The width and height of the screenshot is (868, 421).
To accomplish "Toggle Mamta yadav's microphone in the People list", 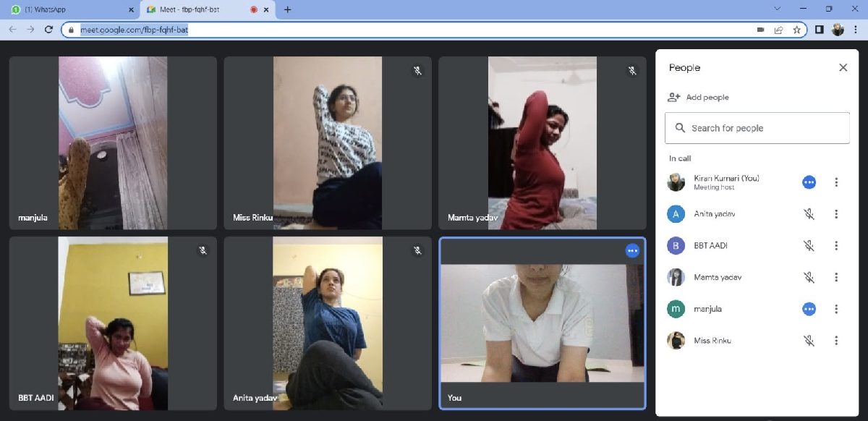I will pyautogui.click(x=809, y=277).
